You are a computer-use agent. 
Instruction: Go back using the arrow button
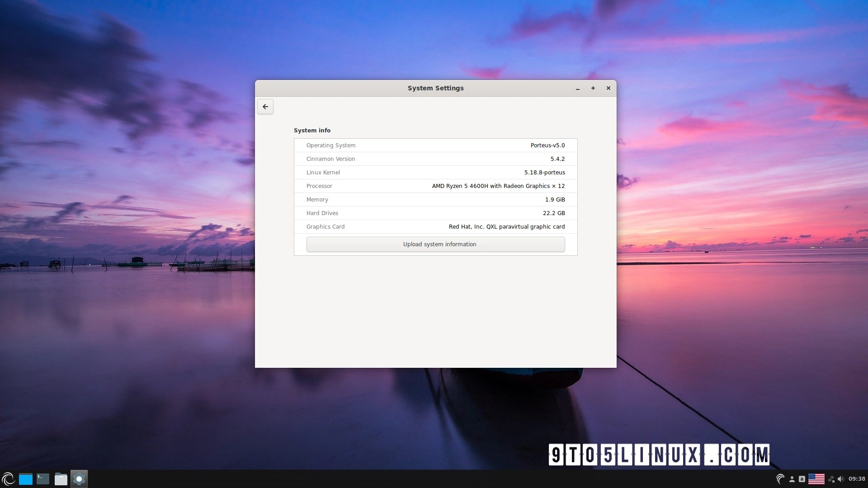coord(265,107)
